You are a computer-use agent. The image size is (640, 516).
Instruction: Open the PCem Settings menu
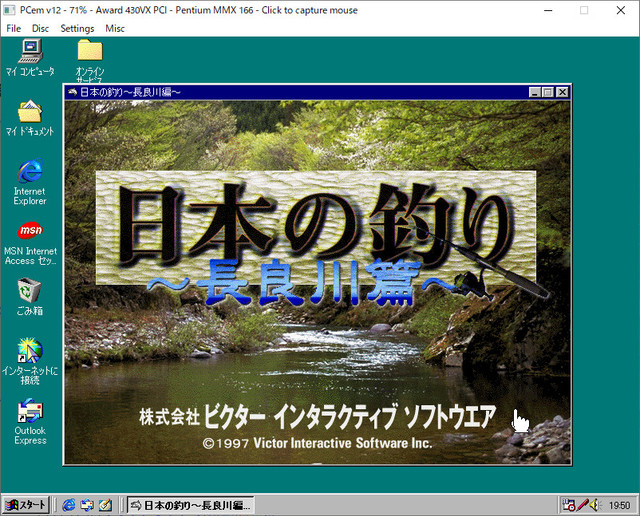(x=77, y=28)
